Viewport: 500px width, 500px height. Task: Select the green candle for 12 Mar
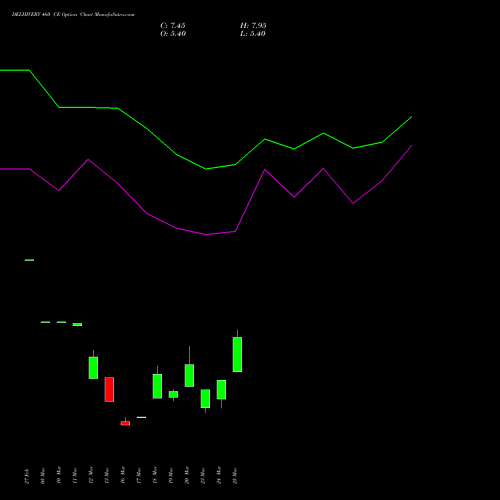(x=93, y=368)
